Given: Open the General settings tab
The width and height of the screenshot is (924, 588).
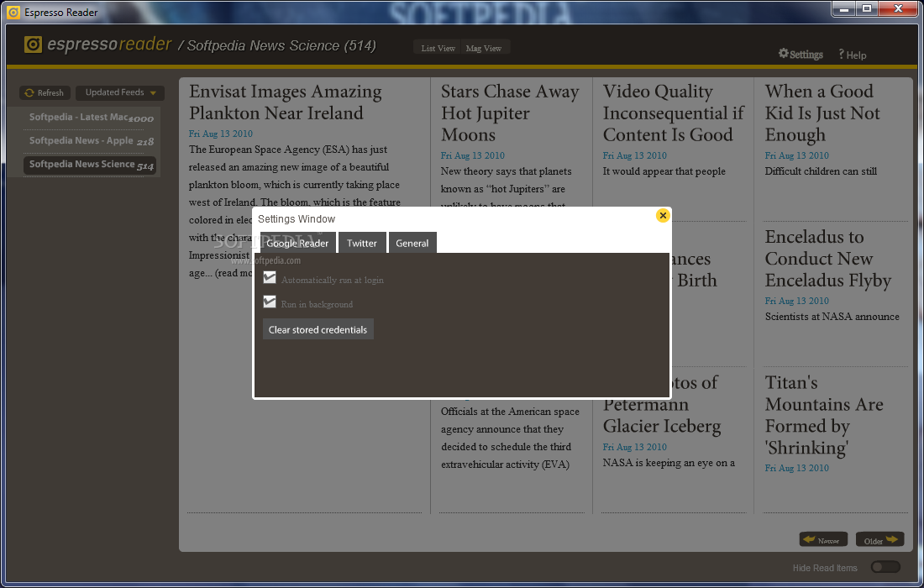Looking at the screenshot, I should 412,243.
